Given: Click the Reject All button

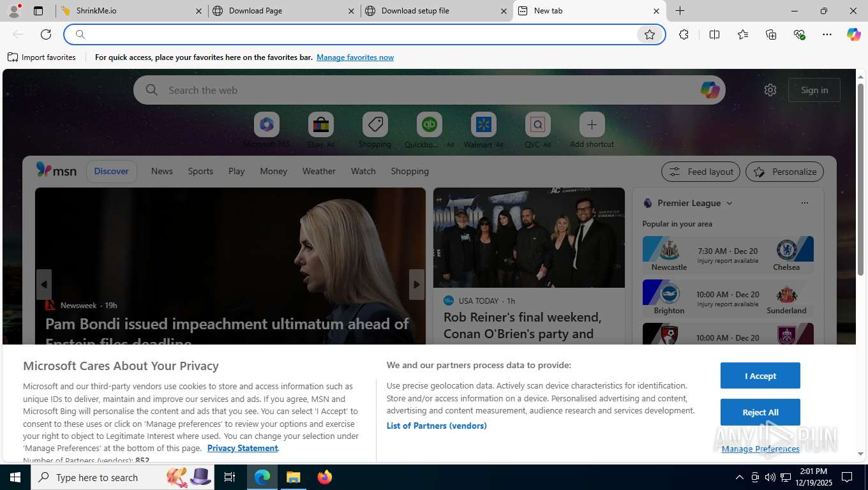Looking at the screenshot, I should (x=760, y=412).
